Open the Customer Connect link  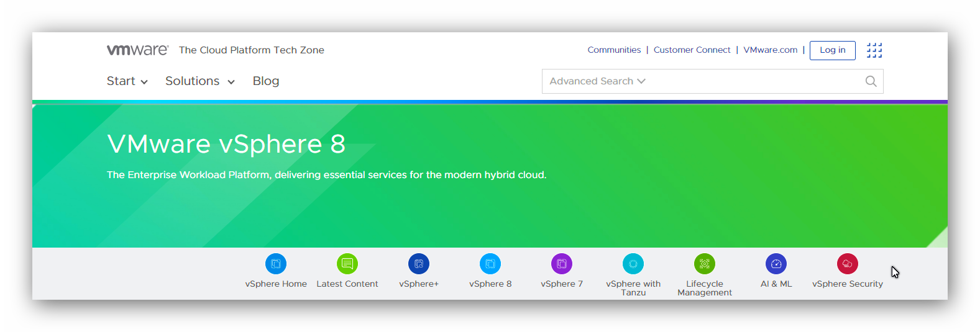[x=692, y=50]
